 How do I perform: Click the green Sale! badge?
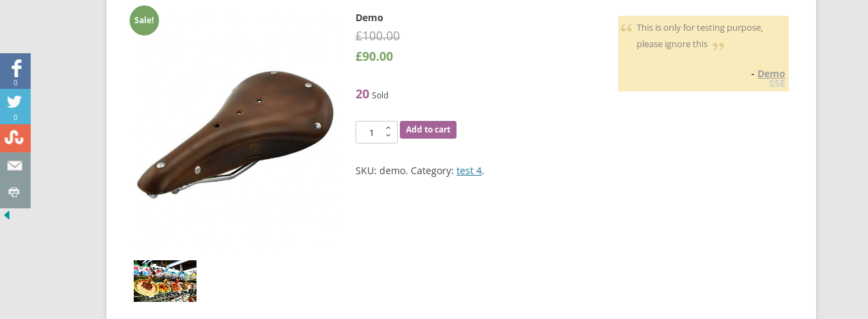tap(144, 20)
